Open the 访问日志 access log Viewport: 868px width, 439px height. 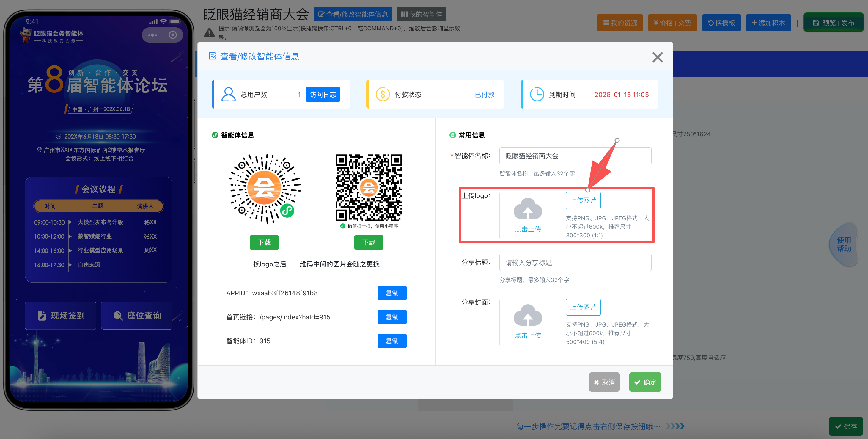323,95
